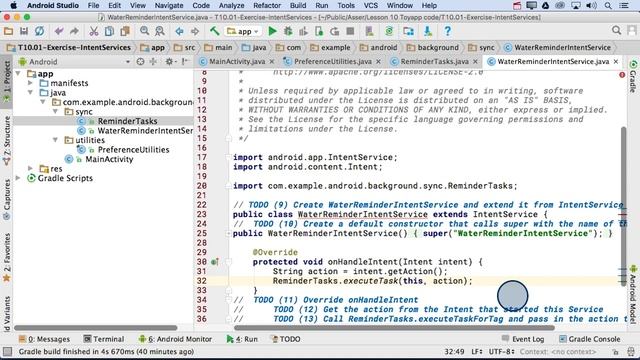Screen dimensions: 640x360
Task: Expand the manifests folder
Action: [31, 83]
